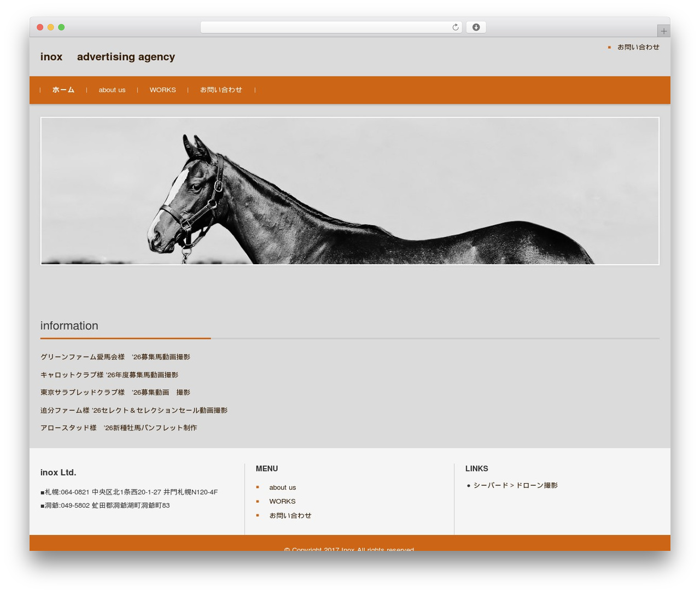The height and width of the screenshot is (593, 700).
Task: Click the アロースタッド様 news entry
Action: click(119, 428)
